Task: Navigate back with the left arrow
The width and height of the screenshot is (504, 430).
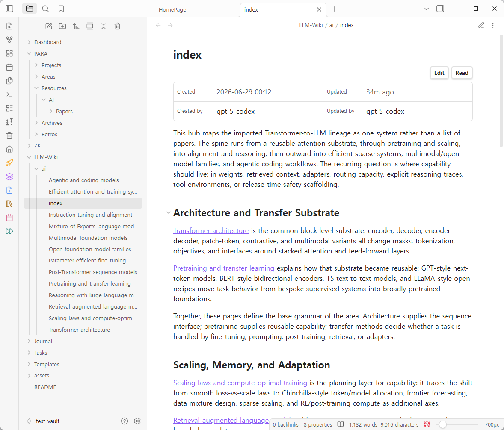Action: (x=158, y=25)
